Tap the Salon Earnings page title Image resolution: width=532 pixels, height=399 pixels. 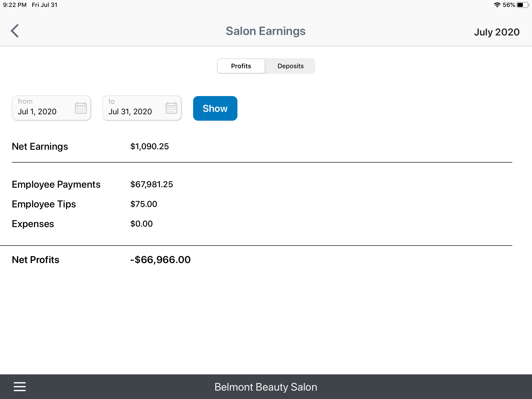[x=266, y=31]
